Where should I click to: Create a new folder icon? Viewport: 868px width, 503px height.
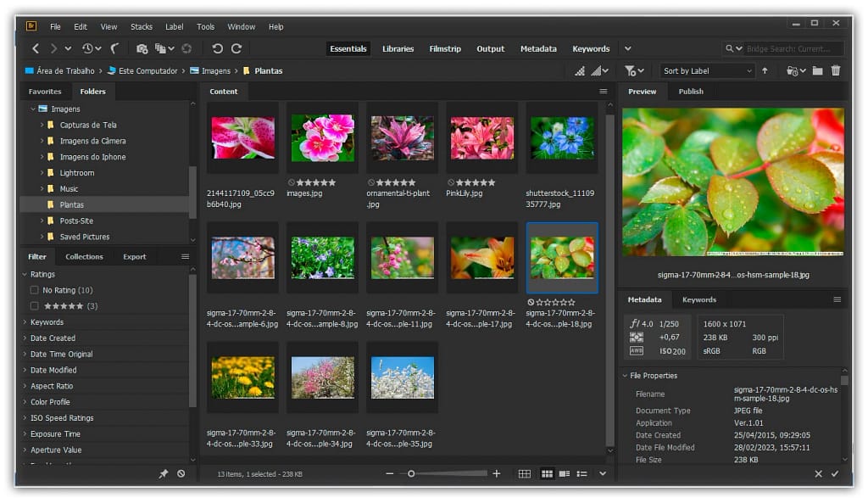(x=817, y=71)
